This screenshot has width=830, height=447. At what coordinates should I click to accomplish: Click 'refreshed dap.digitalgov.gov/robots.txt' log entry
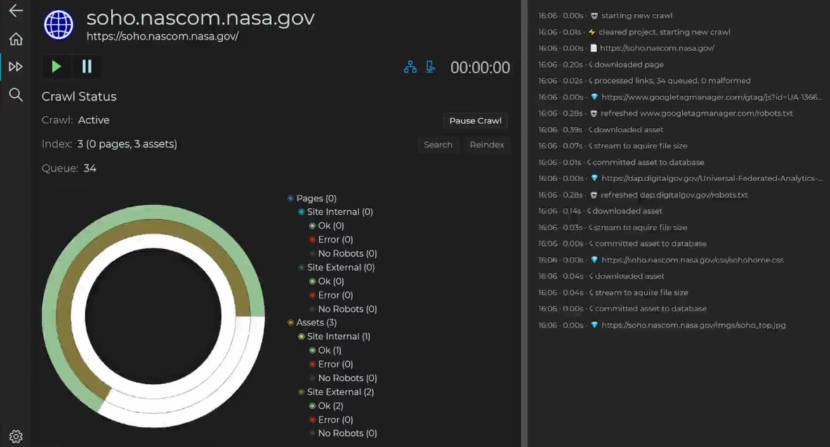click(643, 195)
